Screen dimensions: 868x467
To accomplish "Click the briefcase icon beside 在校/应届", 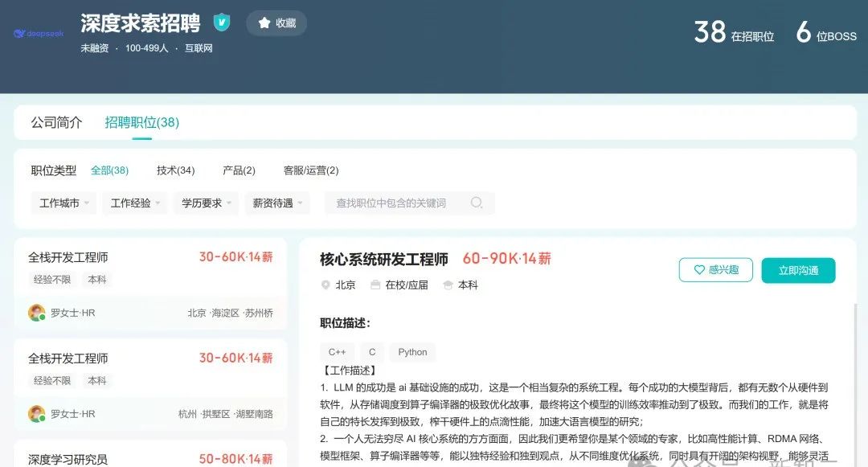I will [375, 285].
